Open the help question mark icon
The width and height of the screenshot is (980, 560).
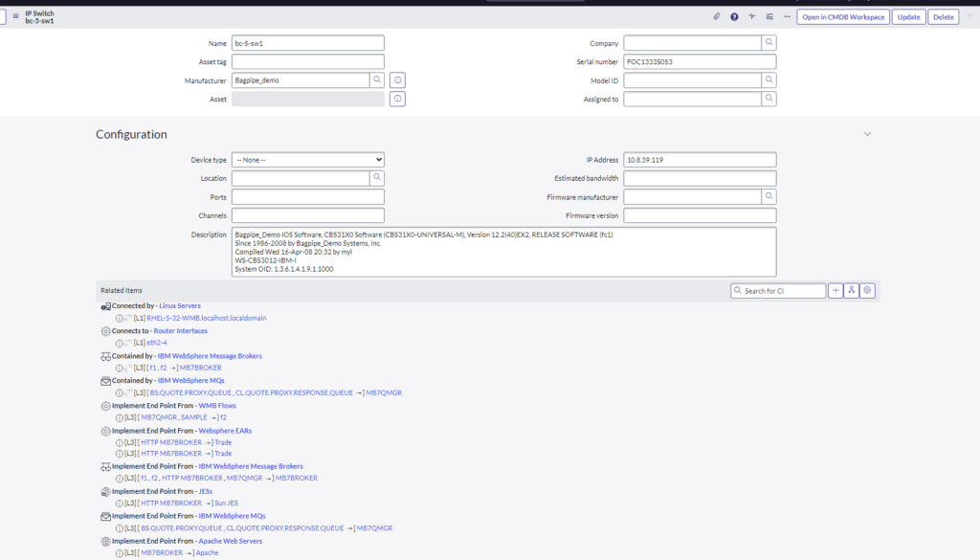tap(734, 17)
